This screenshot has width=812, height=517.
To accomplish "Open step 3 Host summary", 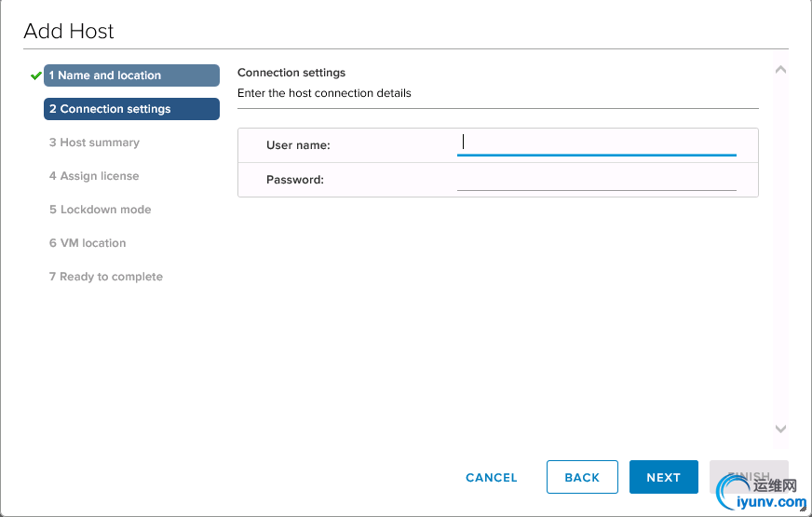I will coord(94,143).
